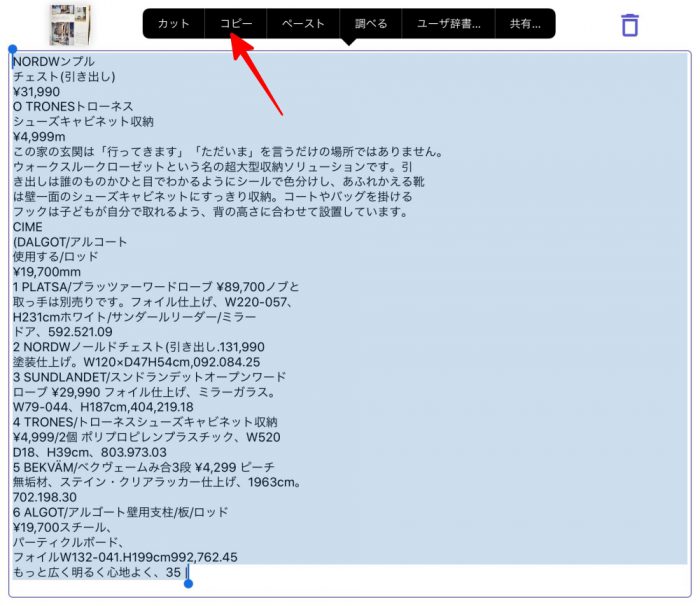Tap the line チェスト(引き出し)
Viewport: 700px width, 606px height.
(x=64, y=77)
